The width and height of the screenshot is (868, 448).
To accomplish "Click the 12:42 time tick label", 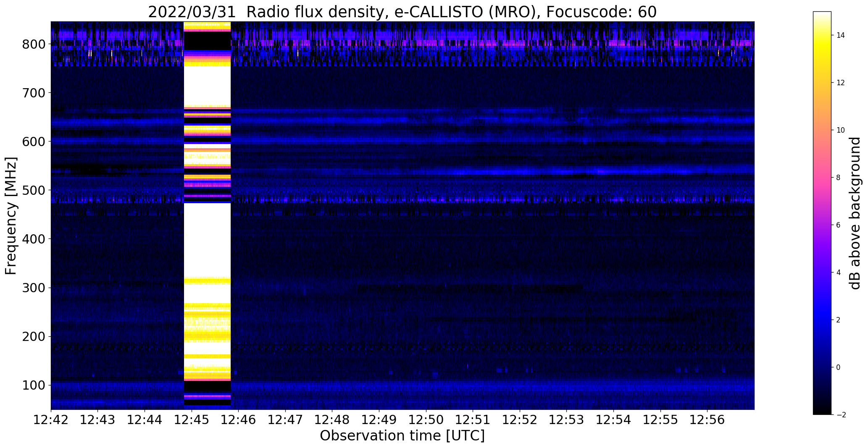I will (x=51, y=419).
